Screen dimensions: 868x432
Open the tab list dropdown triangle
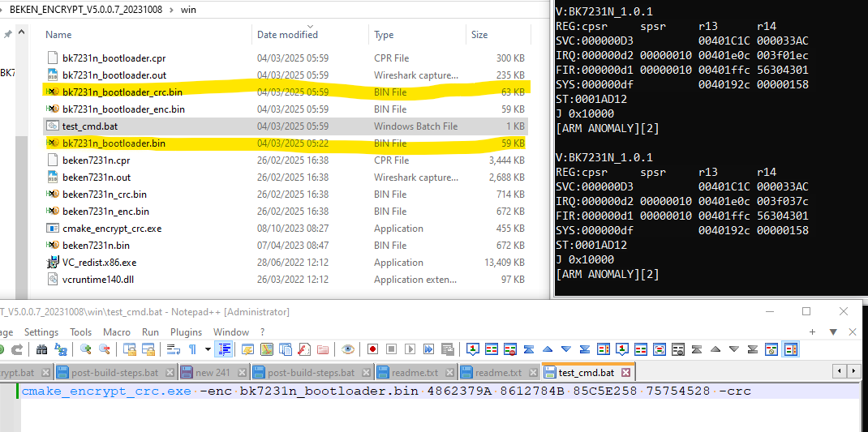click(x=832, y=331)
